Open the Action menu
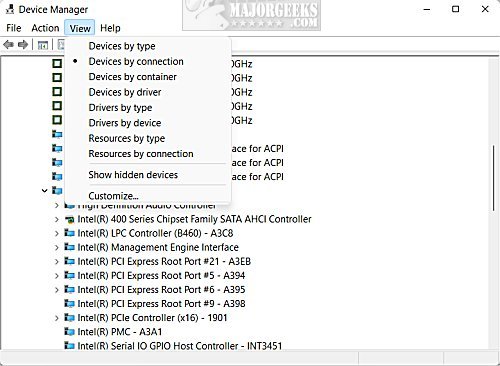This screenshot has height=366, width=500. tap(45, 28)
